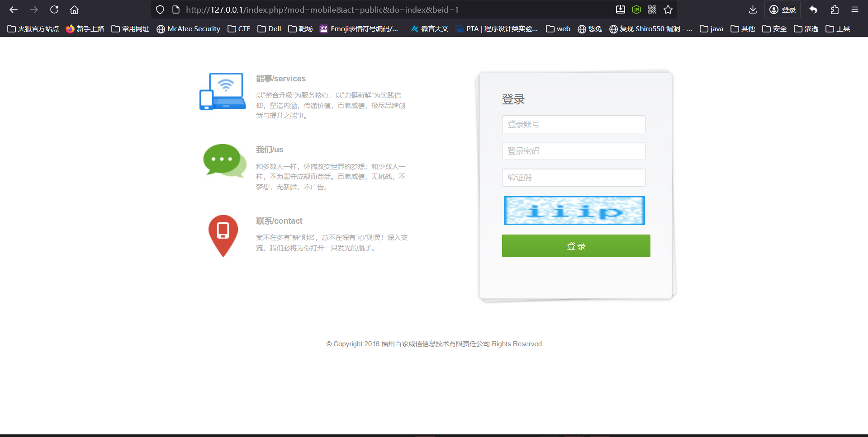This screenshot has width=868, height=437.
Task: Open the extensions puzzle icon
Action: [835, 9]
